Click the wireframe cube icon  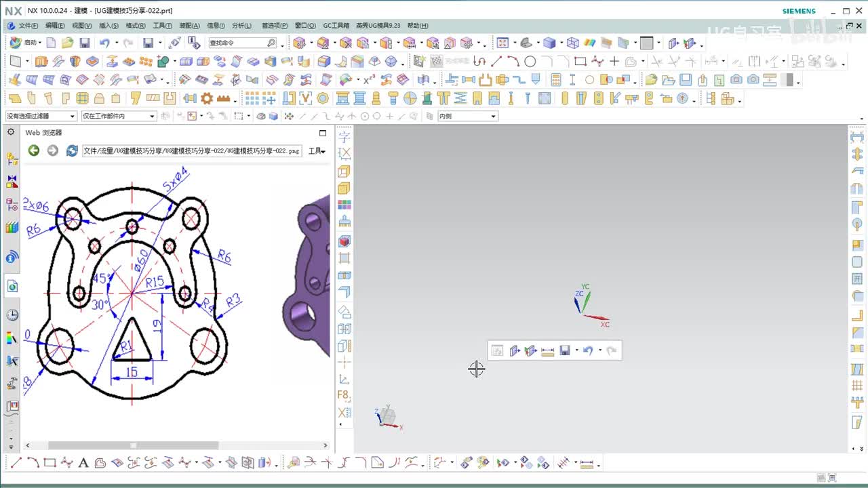click(x=573, y=43)
